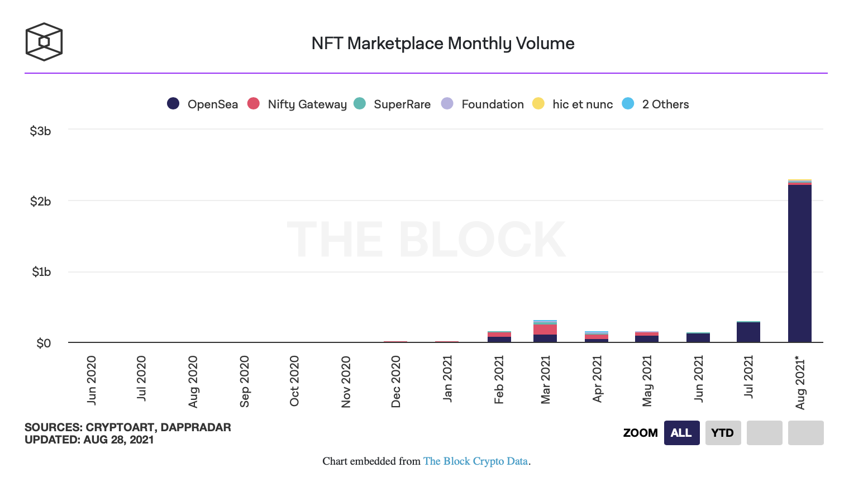Toggle Nifty Gateway series legend marker
Image resolution: width=868 pixels, height=477 pixels.
(x=254, y=104)
